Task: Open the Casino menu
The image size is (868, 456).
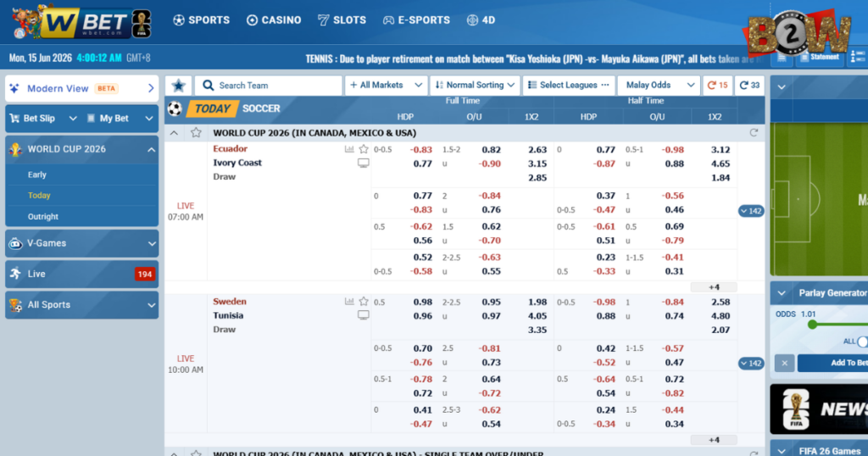Action: tap(274, 20)
